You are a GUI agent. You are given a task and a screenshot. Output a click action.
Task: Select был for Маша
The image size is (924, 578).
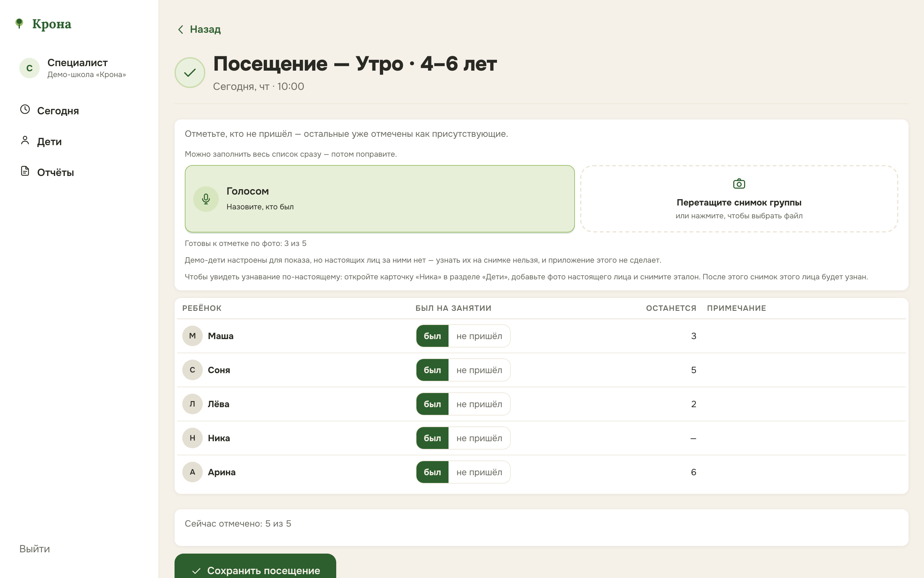432,336
